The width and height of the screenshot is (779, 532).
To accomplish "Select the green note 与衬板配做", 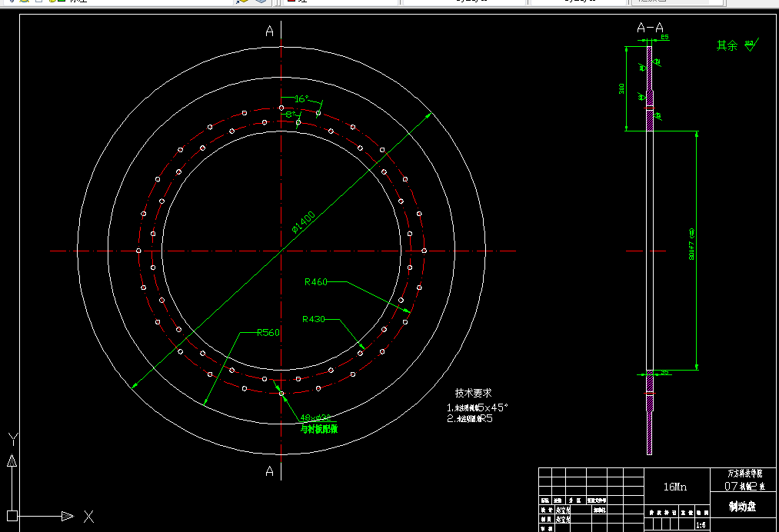I will click(319, 429).
